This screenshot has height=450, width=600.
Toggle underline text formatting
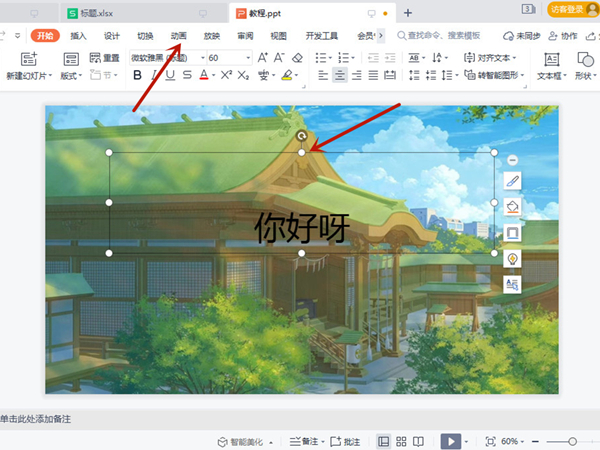170,75
